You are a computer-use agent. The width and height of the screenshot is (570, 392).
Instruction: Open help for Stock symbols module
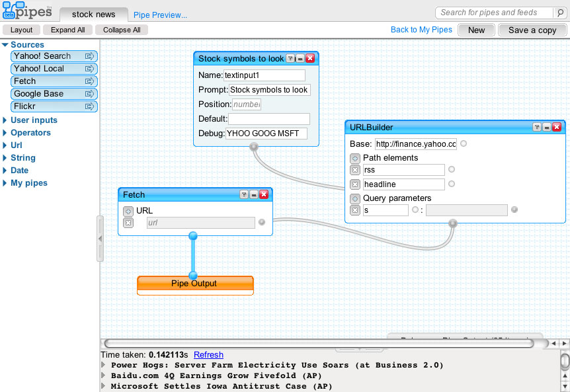(x=290, y=58)
